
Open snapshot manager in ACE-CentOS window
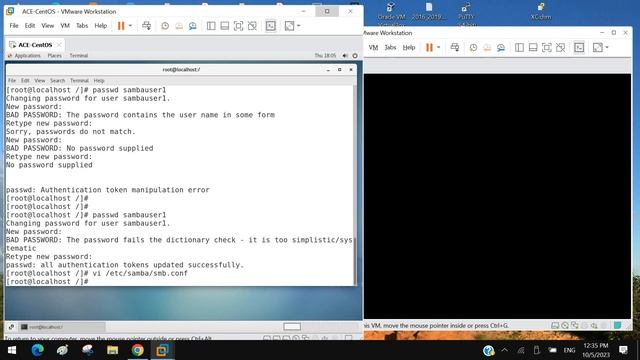[x=193, y=26]
